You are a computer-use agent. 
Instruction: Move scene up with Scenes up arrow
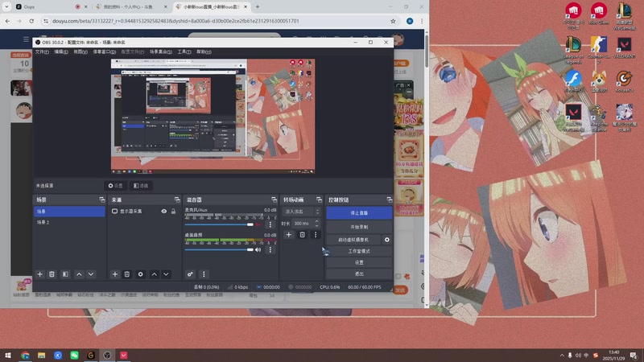pos(79,274)
